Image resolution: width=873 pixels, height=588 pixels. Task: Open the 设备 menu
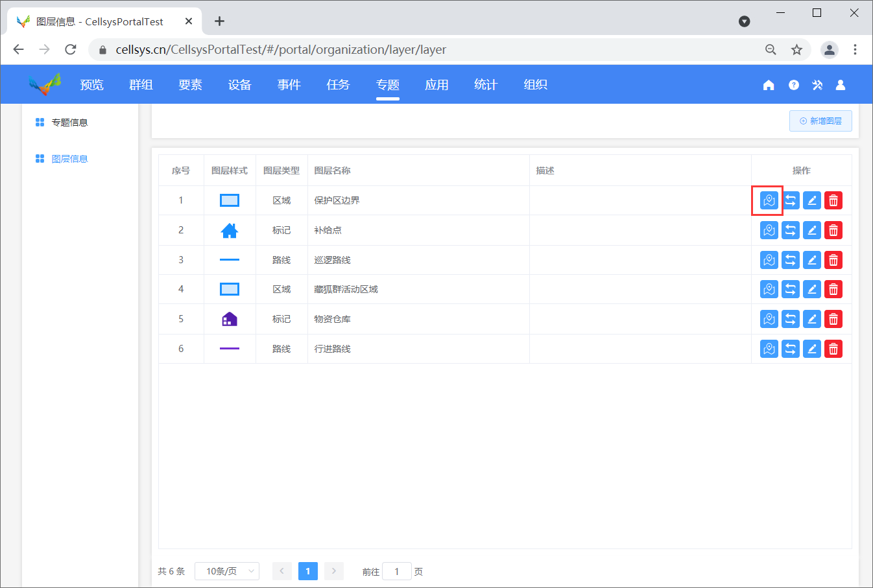[239, 85]
